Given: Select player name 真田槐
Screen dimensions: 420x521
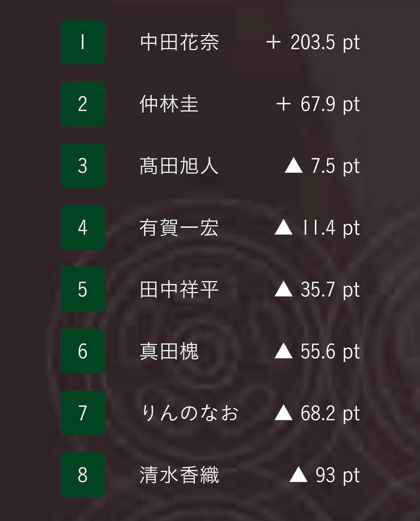Looking at the screenshot, I should coord(169,351).
